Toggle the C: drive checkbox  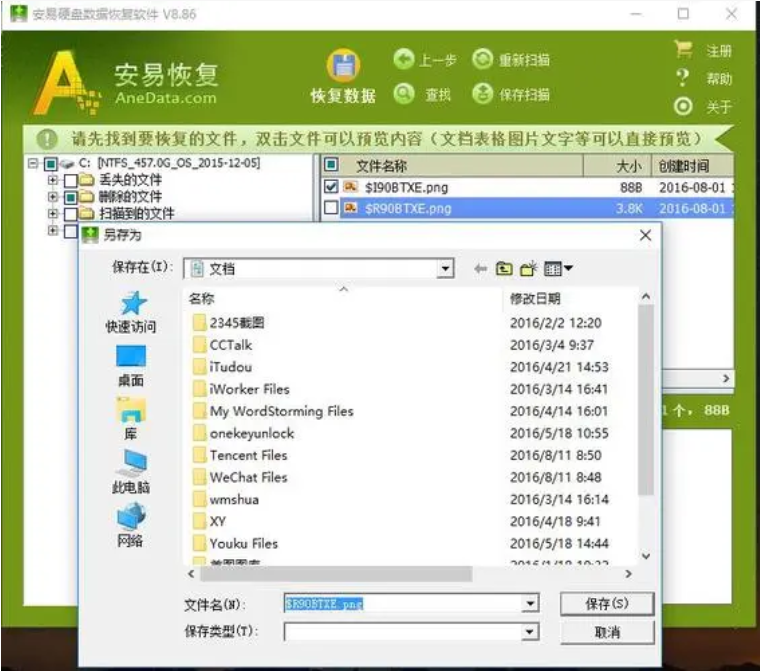(x=50, y=164)
